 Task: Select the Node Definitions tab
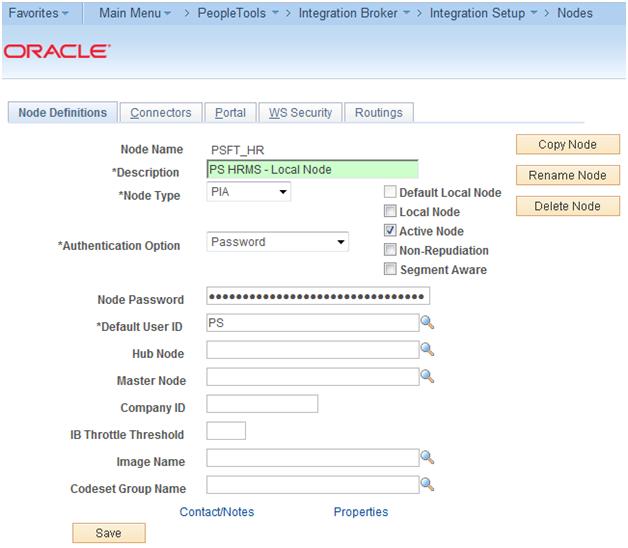pyautogui.click(x=62, y=113)
